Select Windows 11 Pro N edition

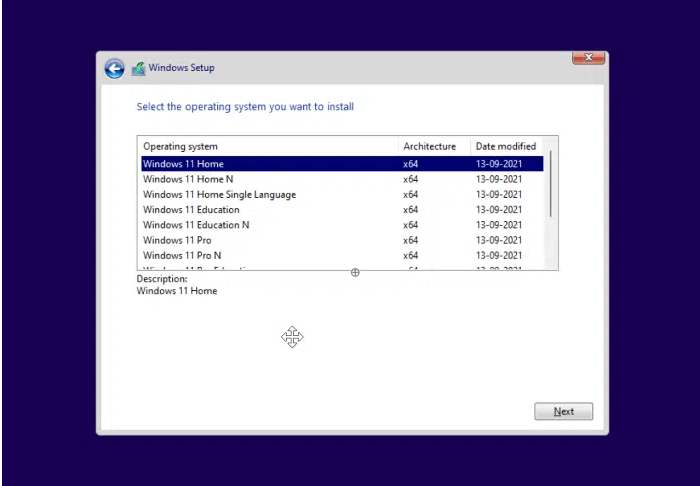342,255
